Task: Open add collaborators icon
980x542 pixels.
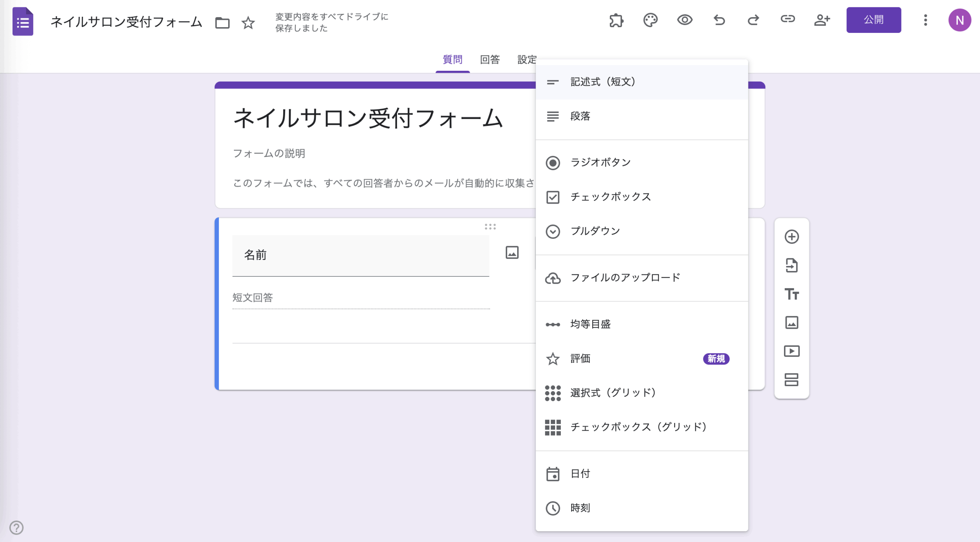Action: pos(822,20)
